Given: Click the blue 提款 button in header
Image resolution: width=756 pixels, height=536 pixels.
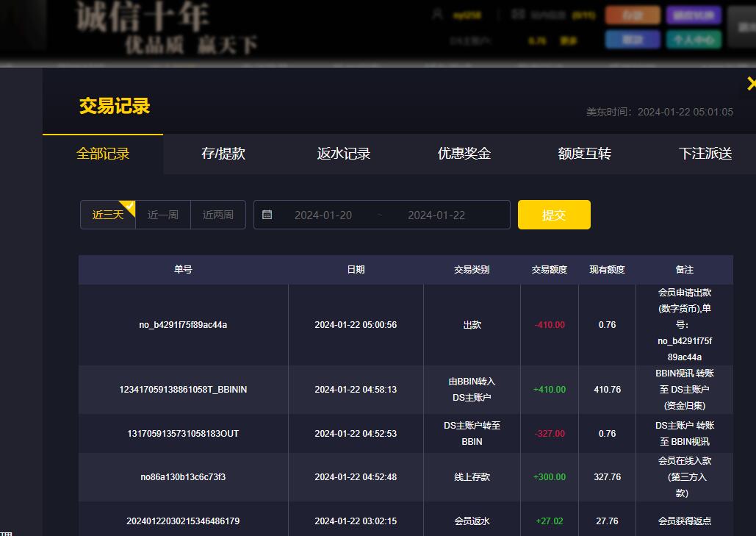Looking at the screenshot, I should click(633, 40).
